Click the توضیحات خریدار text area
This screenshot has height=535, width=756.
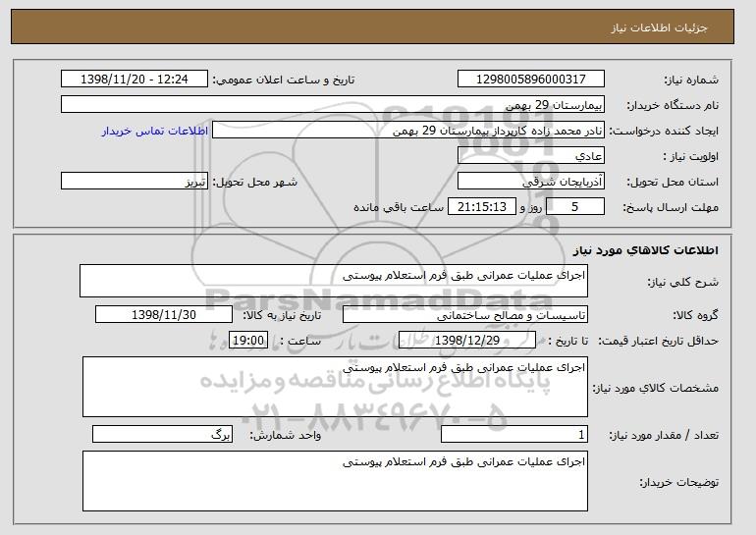pyautogui.click(x=335, y=481)
